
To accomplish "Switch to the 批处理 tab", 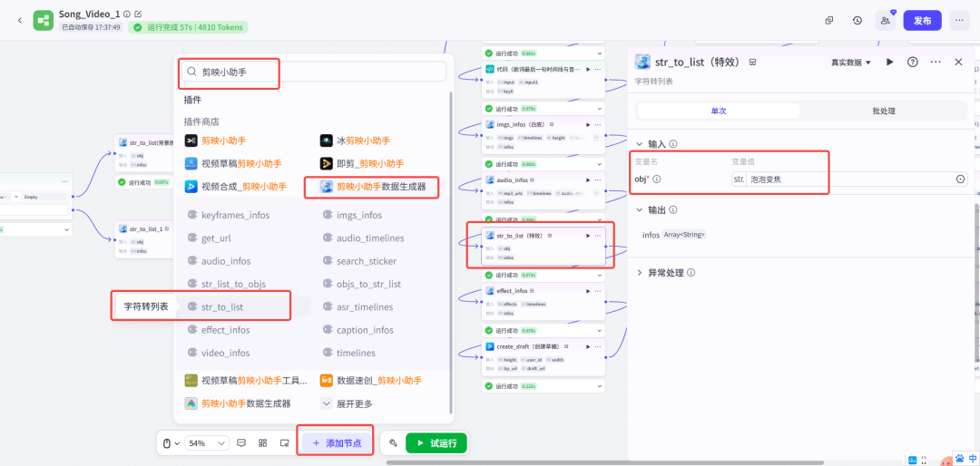I will pyautogui.click(x=884, y=111).
